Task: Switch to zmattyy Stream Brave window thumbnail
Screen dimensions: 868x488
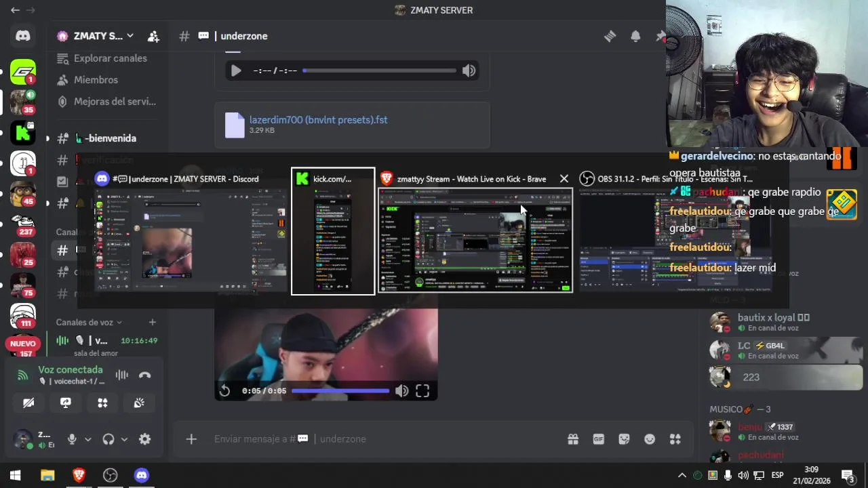Action: point(475,231)
